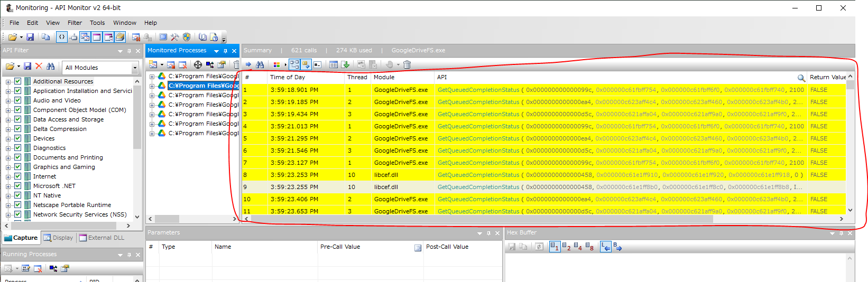Click the colored squares icon in Summary toolbar

click(x=276, y=64)
